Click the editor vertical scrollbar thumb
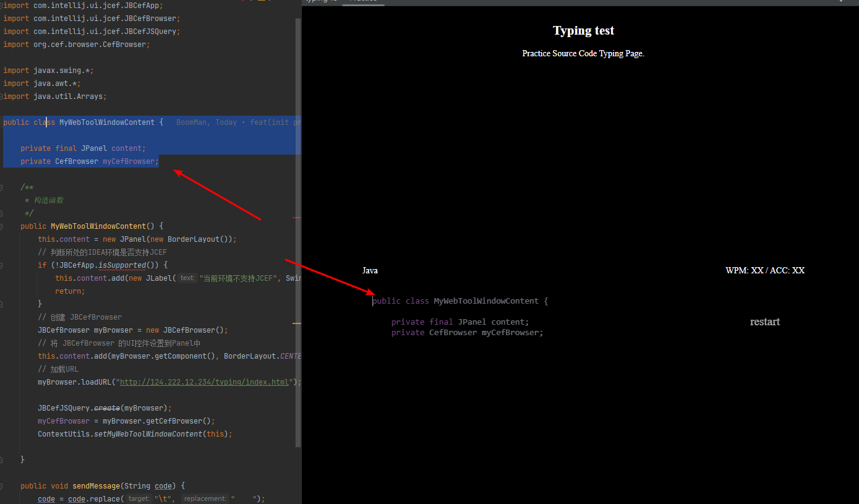 tap(299, 232)
